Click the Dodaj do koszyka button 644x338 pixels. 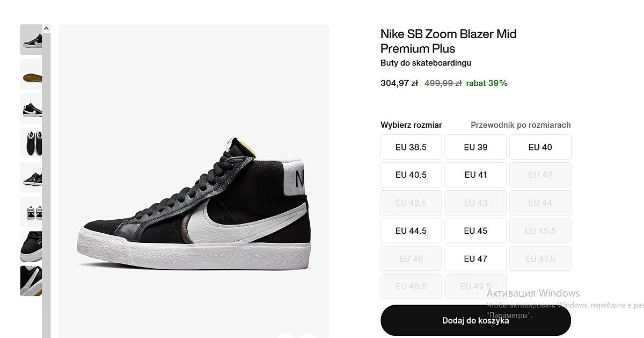475,321
